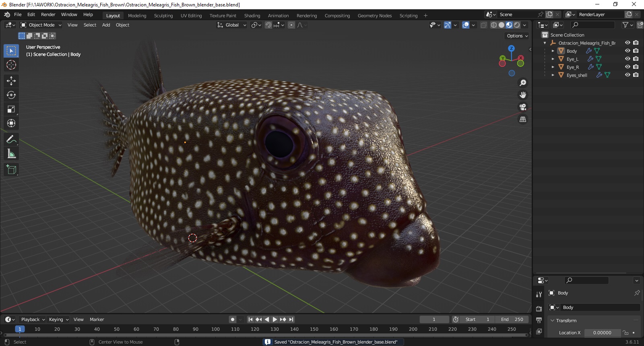Activate the Move tool
Viewport: 644px width, 346px height.
pyautogui.click(x=11, y=81)
